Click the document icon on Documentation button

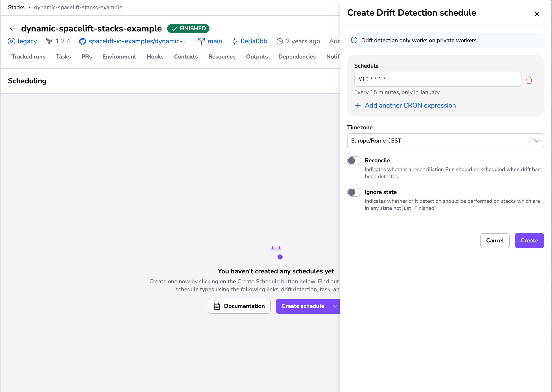217,306
